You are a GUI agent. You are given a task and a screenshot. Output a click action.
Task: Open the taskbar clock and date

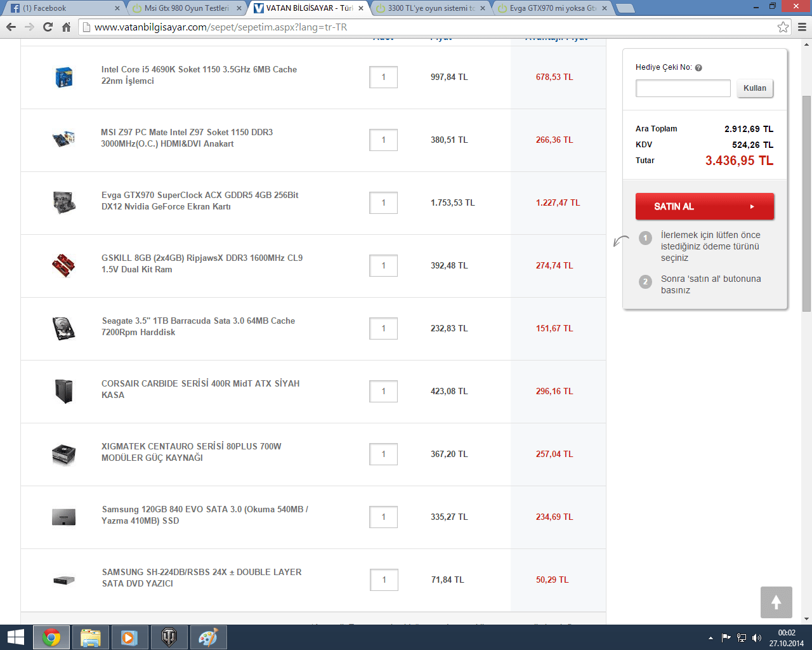pos(787,638)
